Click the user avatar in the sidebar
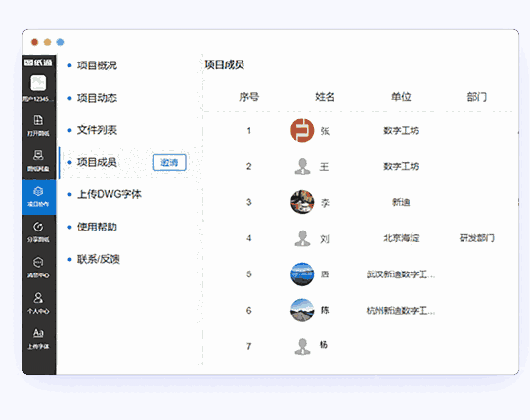 click(38, 83)
